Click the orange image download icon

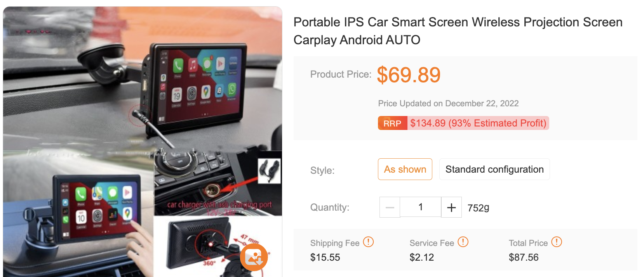click(x=254, y=257)
